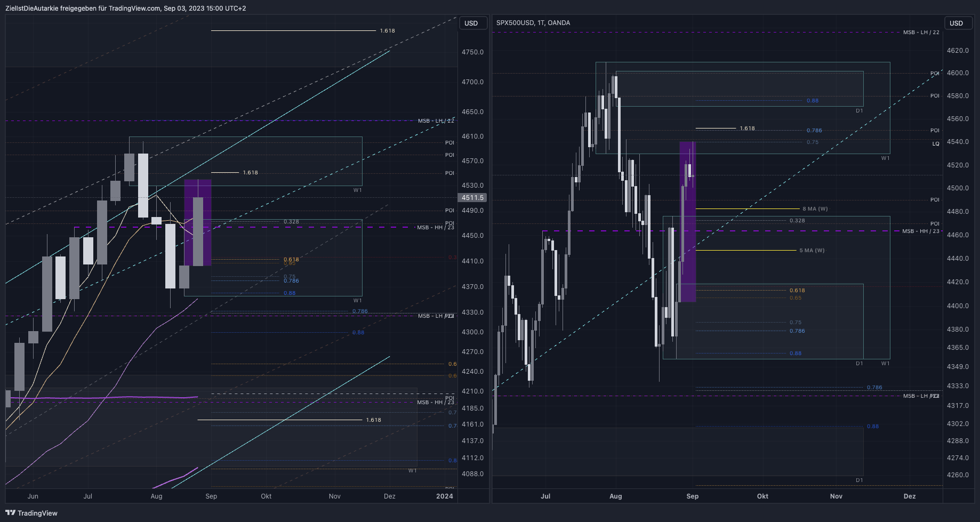Image resolution: width=980 pixels, height=522 pixels.
Task: Click the 4511.5 current price tag
Action: [472, 198]
